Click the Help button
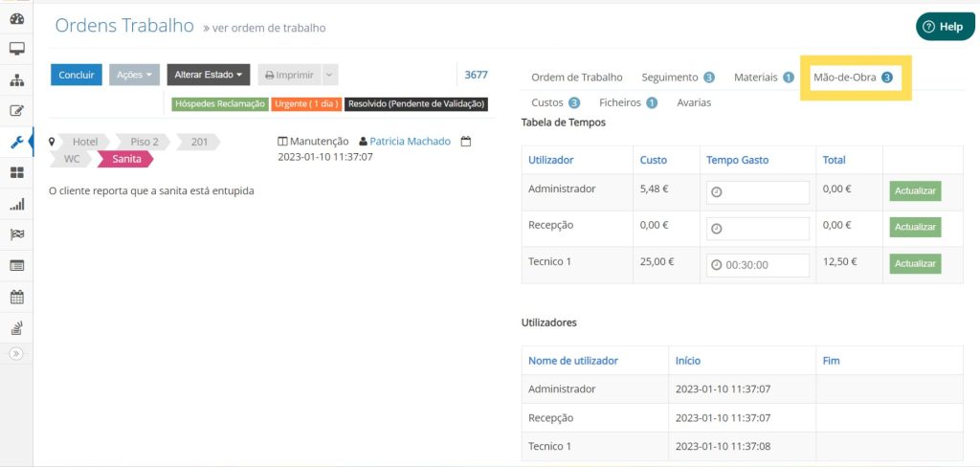Image resolution: width=980 pixels, height=467 pixels. (x=945, y=27)
